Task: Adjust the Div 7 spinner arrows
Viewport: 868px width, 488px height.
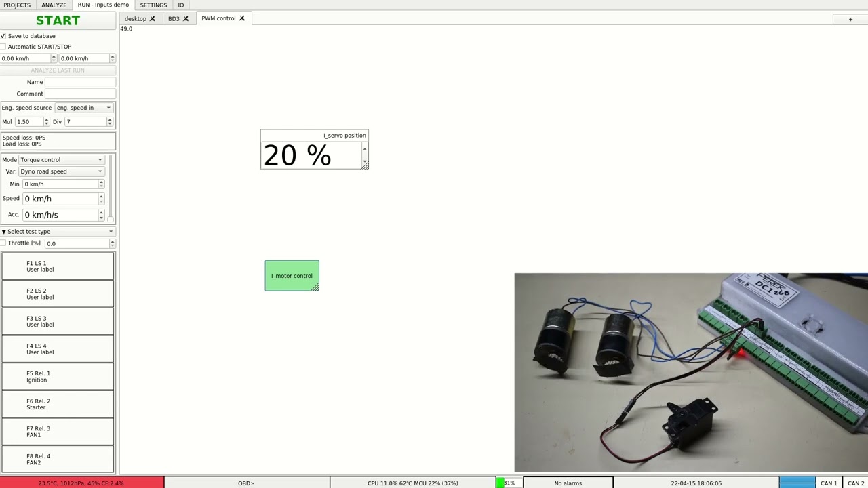Action: [x=110, y=122]
